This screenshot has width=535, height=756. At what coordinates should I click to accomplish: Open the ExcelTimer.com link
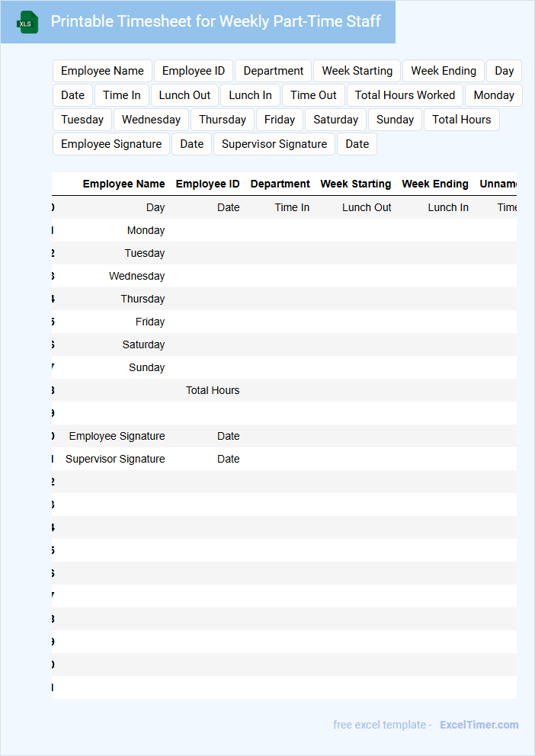[x=479, y=725]
